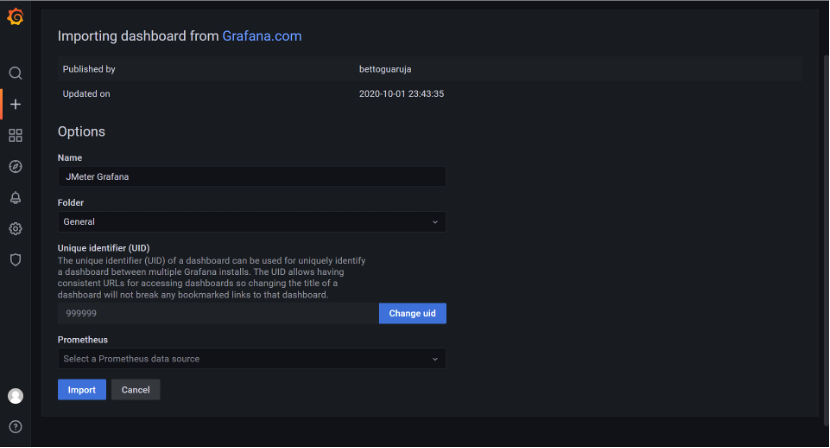This screenshot has height=448, width=830.
Task: Open the Search dashboards magnifier icon
Action: click(x=15, y=73)
